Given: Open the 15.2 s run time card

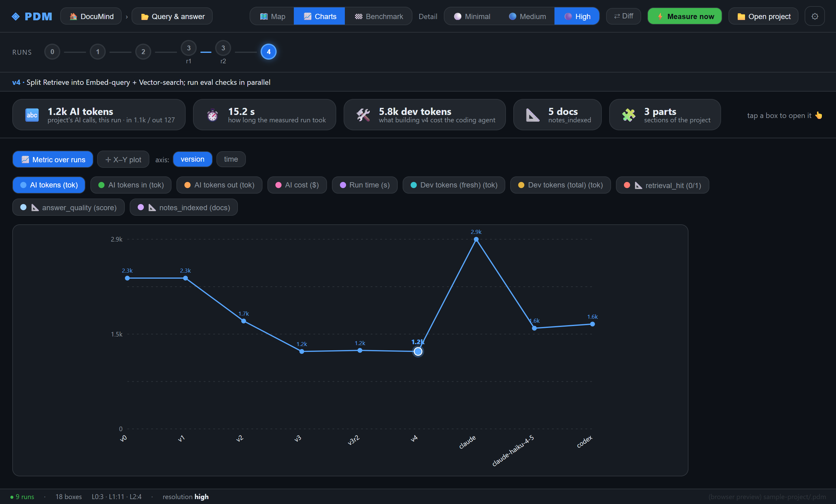Looking at the screenshot, I should pos(264,115).
